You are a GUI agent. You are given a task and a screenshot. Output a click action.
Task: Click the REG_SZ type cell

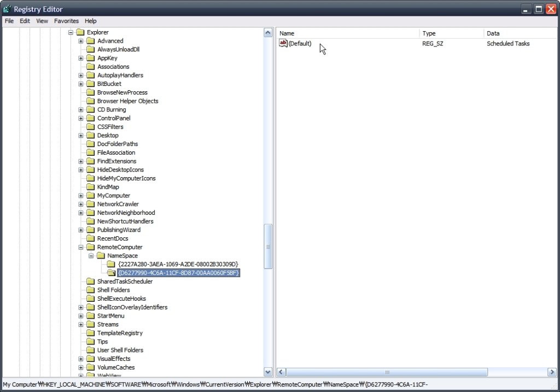pos(433,44)
